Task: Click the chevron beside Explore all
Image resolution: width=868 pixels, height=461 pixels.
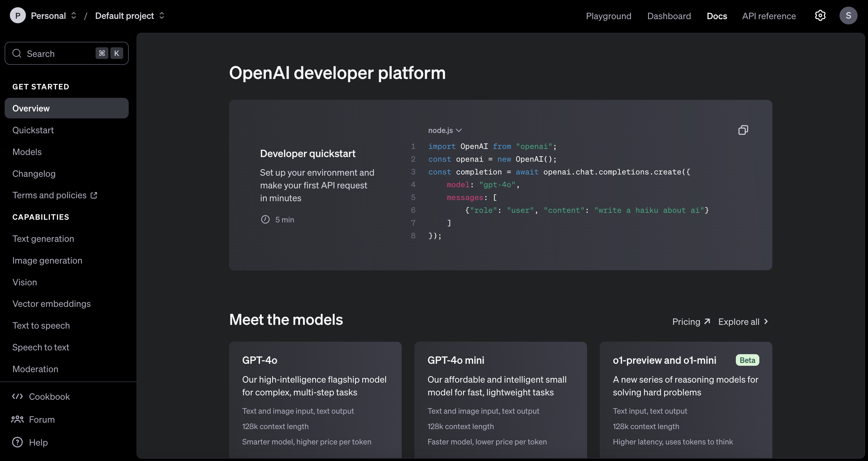Action: click(766, 322)
